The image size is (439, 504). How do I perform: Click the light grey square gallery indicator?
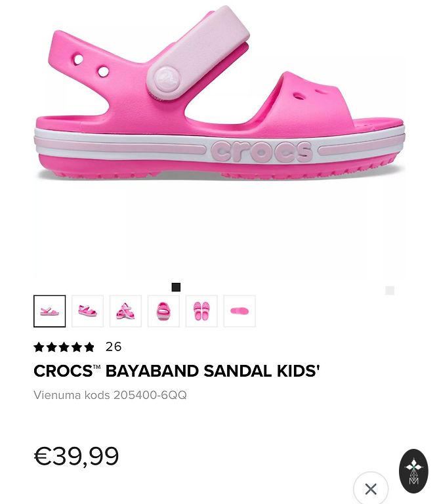point(390,291)
